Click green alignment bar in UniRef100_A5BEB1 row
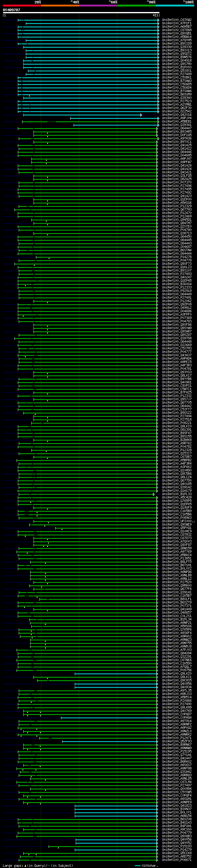The height and width of the screenshot is (868, 197). tap(90, 122)
